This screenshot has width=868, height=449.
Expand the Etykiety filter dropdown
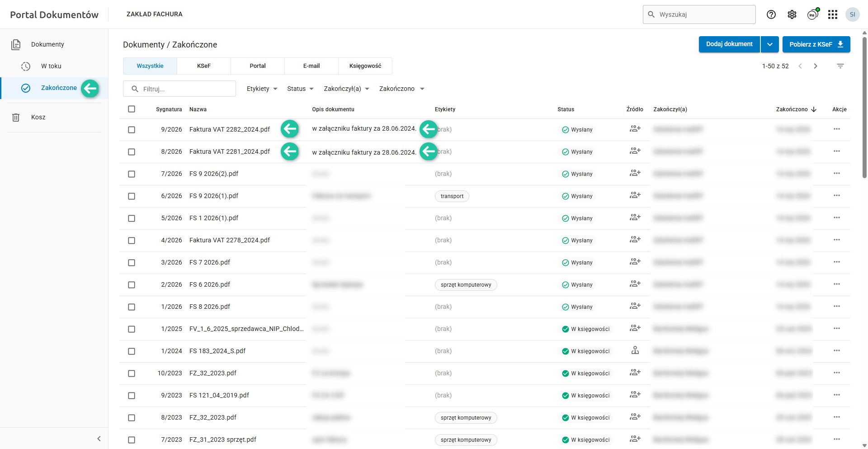click(x=262, y=89)
